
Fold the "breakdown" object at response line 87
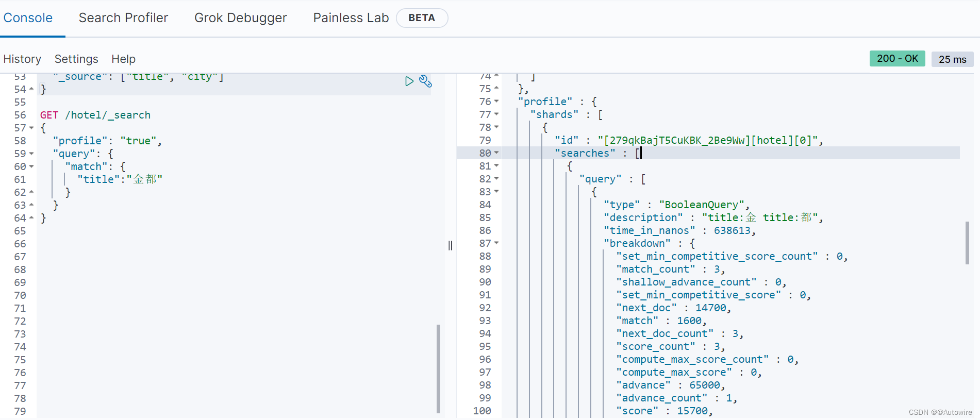(x=496, y=243)
